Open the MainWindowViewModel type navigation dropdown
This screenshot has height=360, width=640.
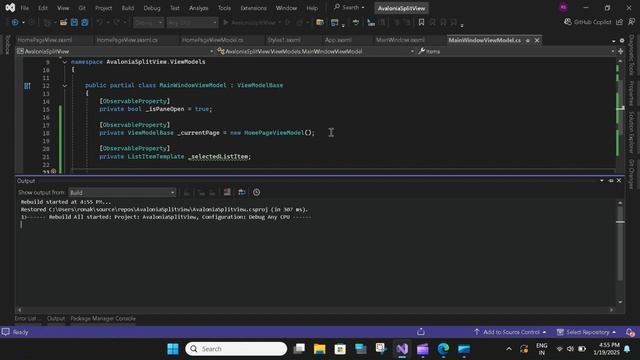316,51
